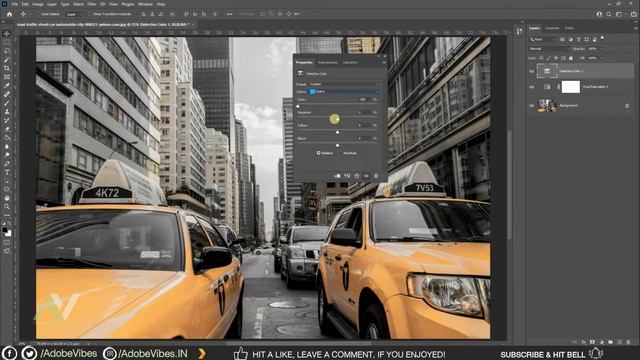Viewport: 640px width, 360px height.
Task: Click the clip to layer icon in Properties
Action: click(x=338, y=176)
